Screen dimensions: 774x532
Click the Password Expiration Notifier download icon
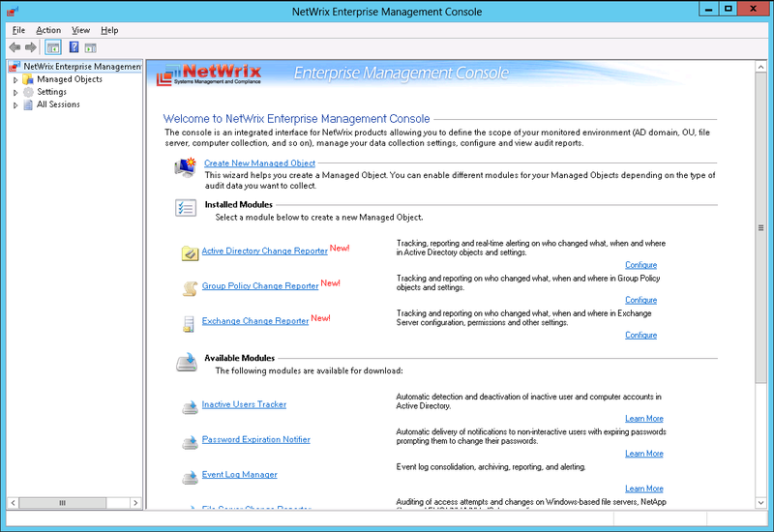(x=190, y=442)
